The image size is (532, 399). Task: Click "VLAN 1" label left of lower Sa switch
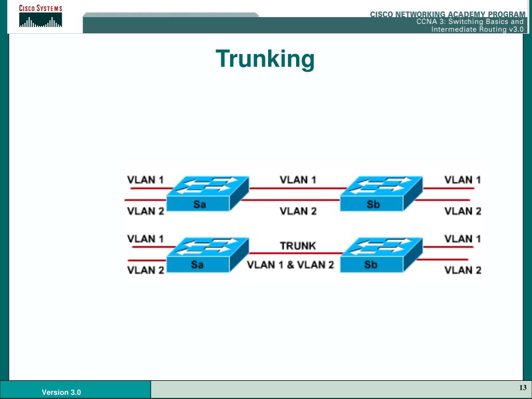pyautogui.click(x=145, y=239)
